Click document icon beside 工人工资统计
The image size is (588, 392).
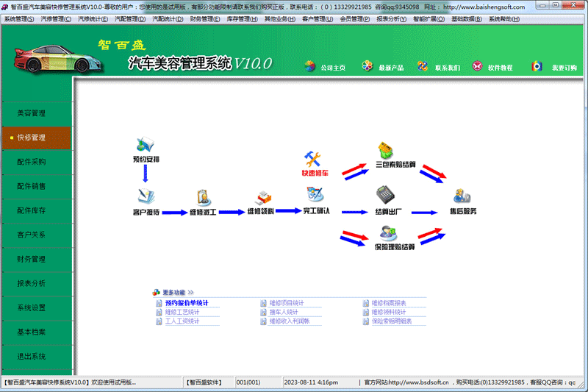pos(159,321)
